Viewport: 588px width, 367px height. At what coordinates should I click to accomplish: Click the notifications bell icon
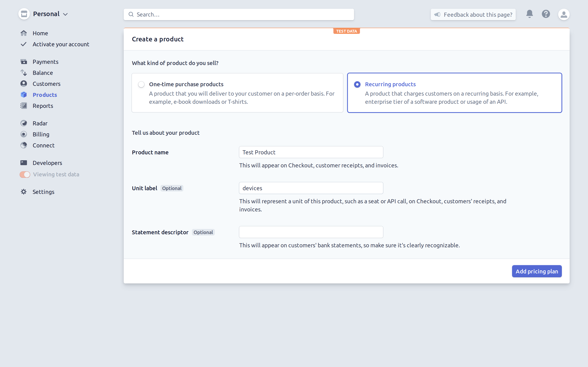point(530,14)
